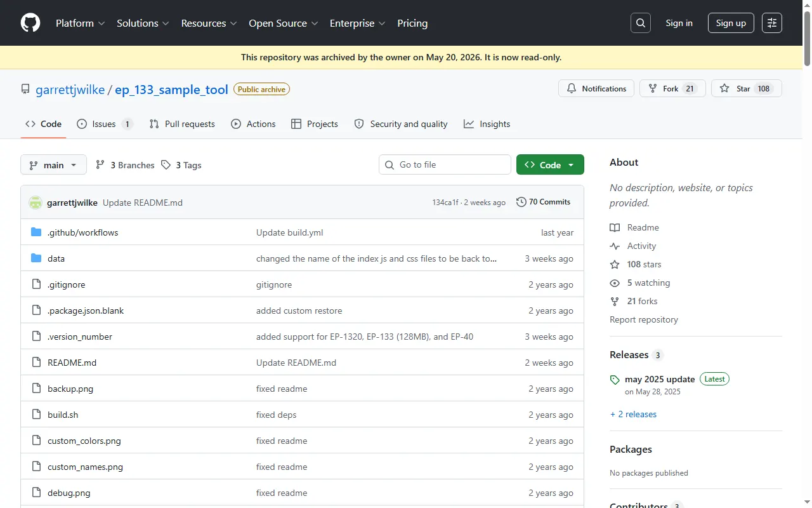
Task: Click Report repository link
Action: pyautogui.click(x=643, y=319)
